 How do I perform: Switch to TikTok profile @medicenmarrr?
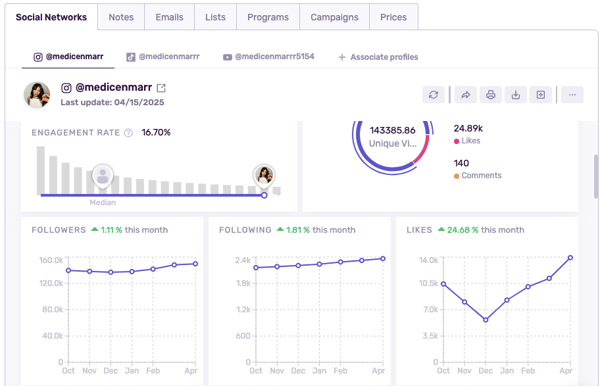point(163,57)
